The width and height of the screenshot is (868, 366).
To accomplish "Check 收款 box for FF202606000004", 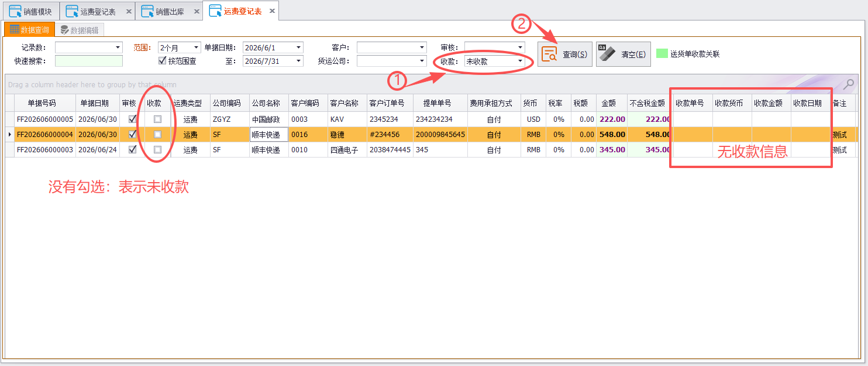I will (x=157, y=134).
